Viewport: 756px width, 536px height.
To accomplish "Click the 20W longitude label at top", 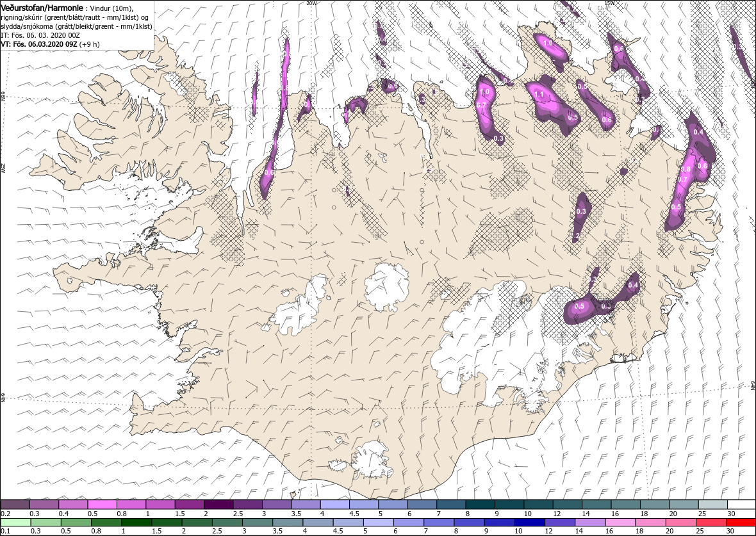I will point(312,3).
